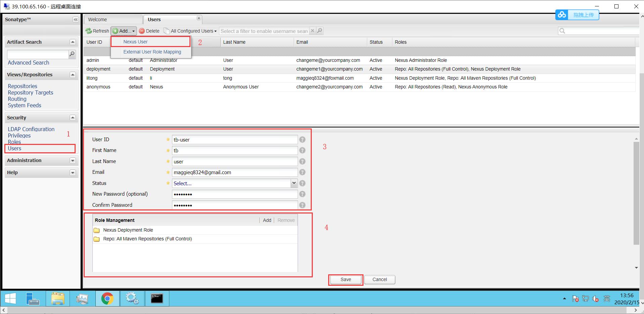The height and width of the screenshot is (314, 644).
Task: Click help icon beside First Name field
Action: tap(302, 150)
